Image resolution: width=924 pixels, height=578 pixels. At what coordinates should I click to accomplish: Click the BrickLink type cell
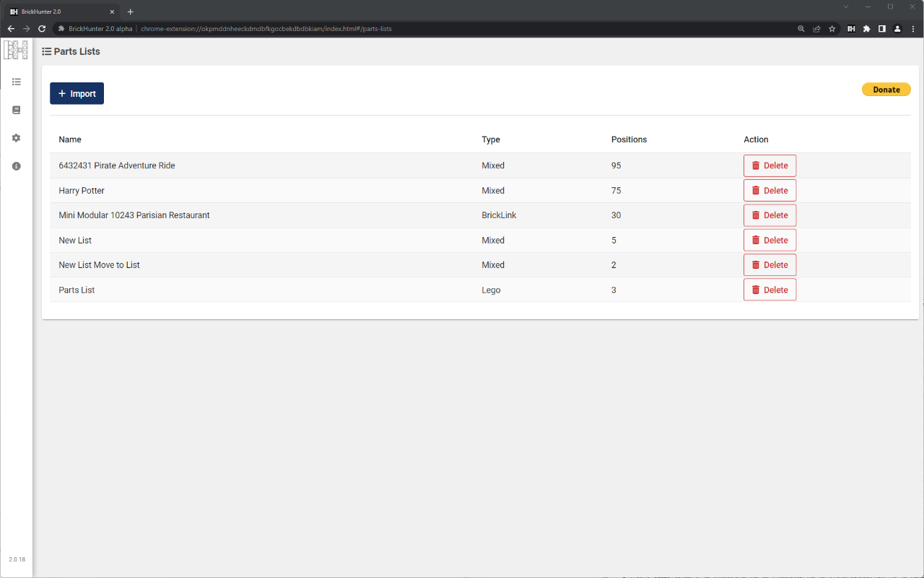tap(499, 215)
